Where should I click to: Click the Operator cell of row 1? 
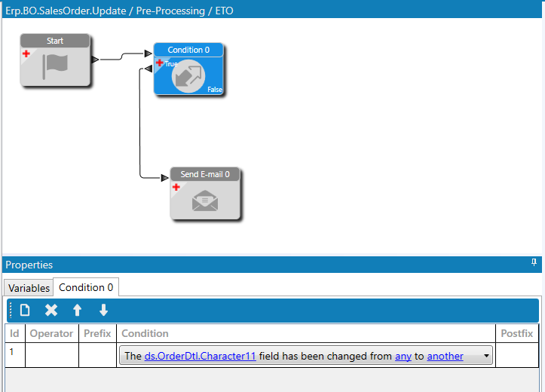(52, 355)
